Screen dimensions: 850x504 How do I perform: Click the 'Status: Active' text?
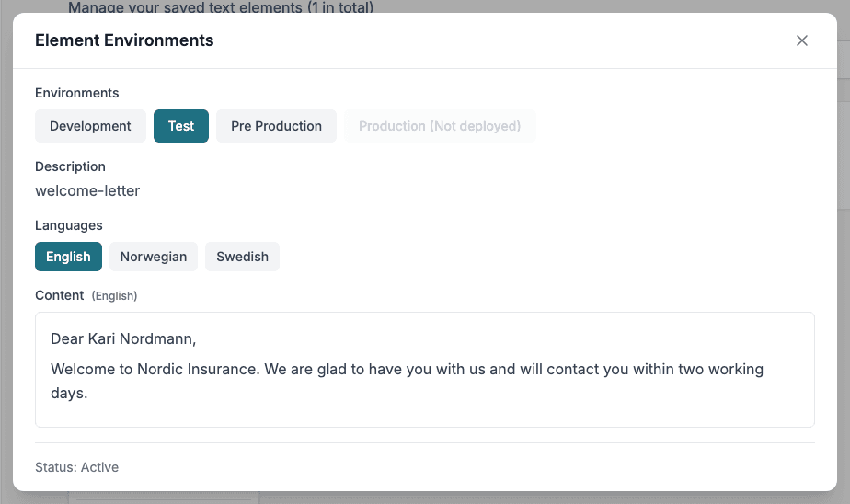point(77,467)
